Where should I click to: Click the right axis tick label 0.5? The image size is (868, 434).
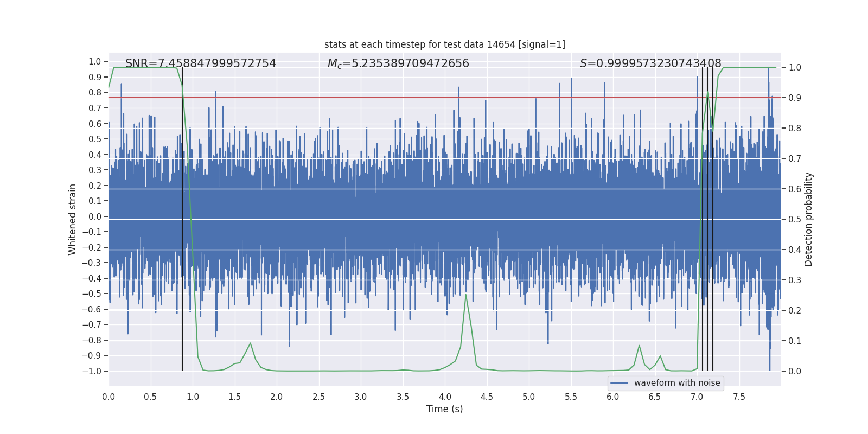coord(795,219)
